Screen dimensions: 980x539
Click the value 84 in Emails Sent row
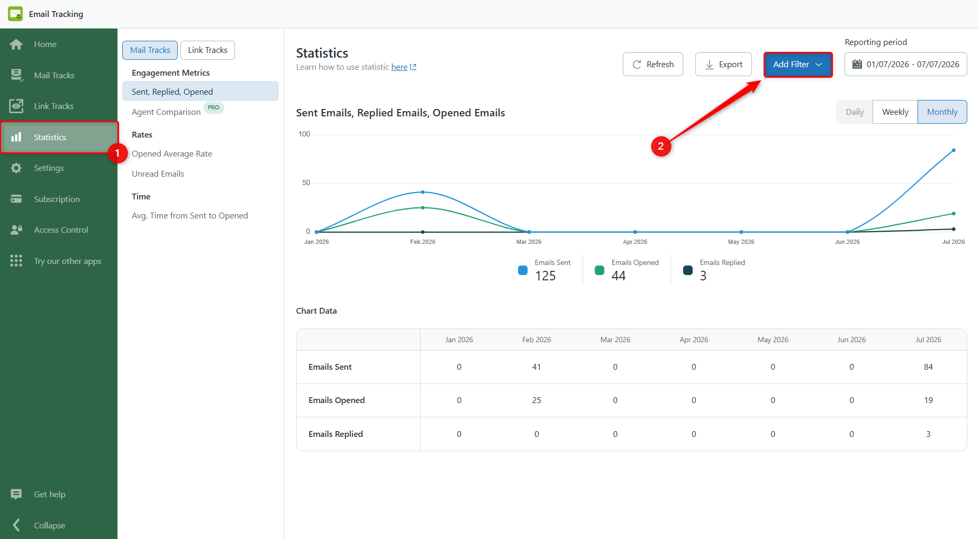pyautogui.click(x=928, y=367)
